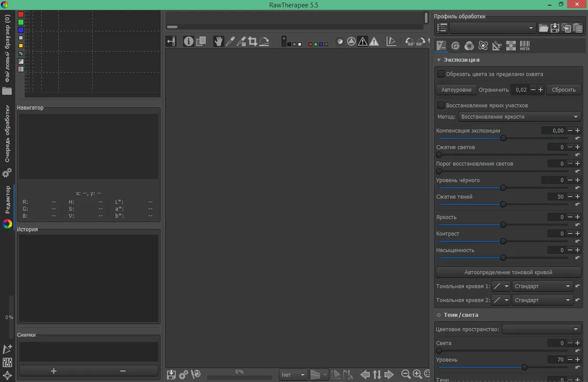Toggle red channel histogram square

click(21, 14)
